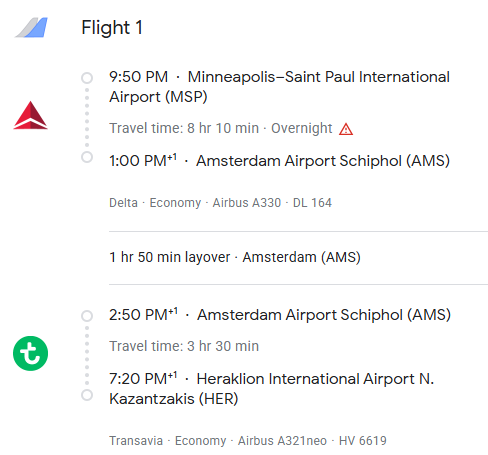Screen dimensions: 488x455
Task: Click the Heraklion International Airport N. Kazantzakis text
Action: (x=272, y=389)
